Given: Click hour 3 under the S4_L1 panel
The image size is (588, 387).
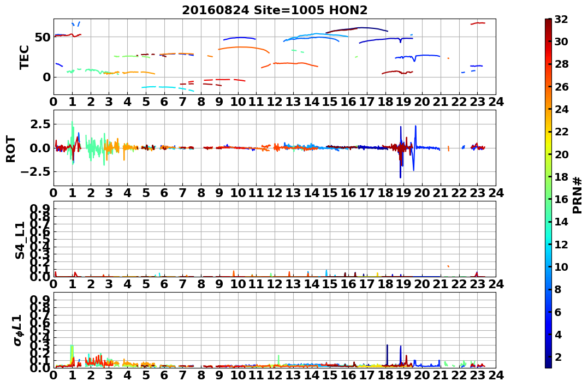Looking at the screenshot, I should [109, 284].
